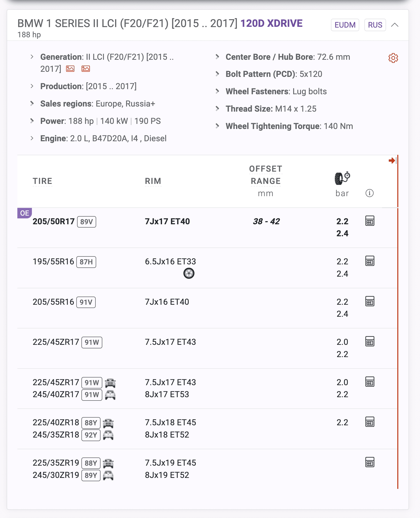Screen dimensions: 420x518
Task: Select tire size 205/50R17
Action: click(x=54, y=221)
